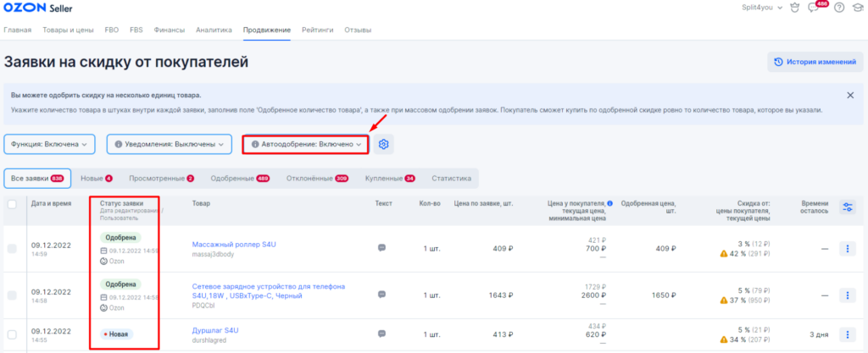Switch to the Купленные tab

click(390, 179)
